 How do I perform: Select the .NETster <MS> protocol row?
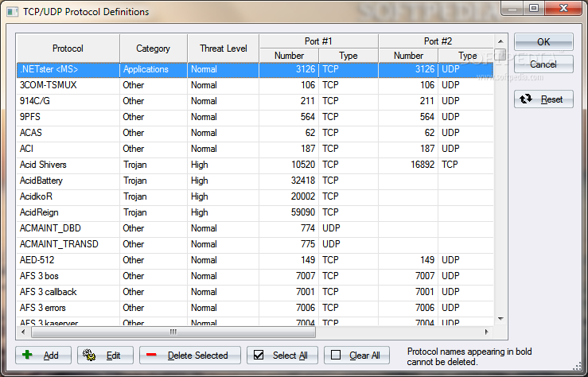(255, 69)
